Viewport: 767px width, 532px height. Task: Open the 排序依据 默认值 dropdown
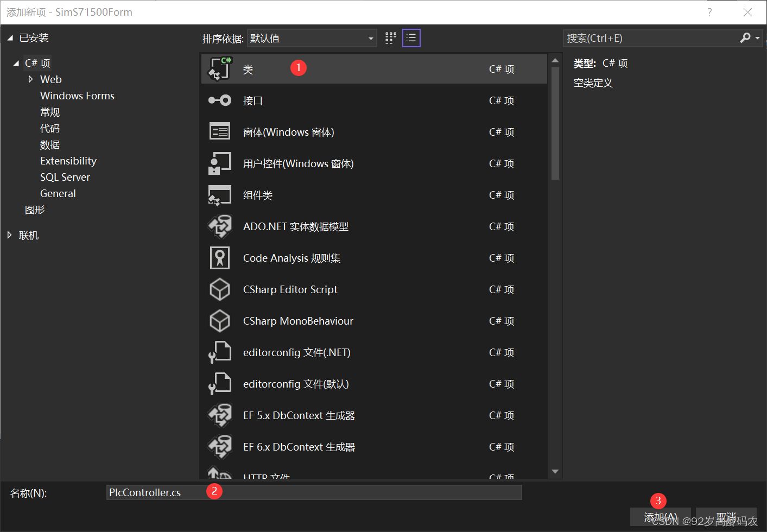pyautogui.click(x=312, y=39)
